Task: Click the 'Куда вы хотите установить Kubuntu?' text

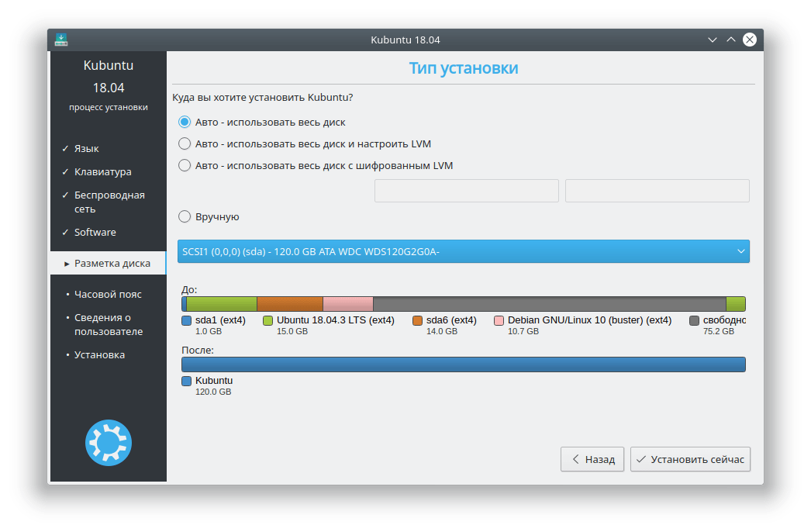Action: click(262, 97)
